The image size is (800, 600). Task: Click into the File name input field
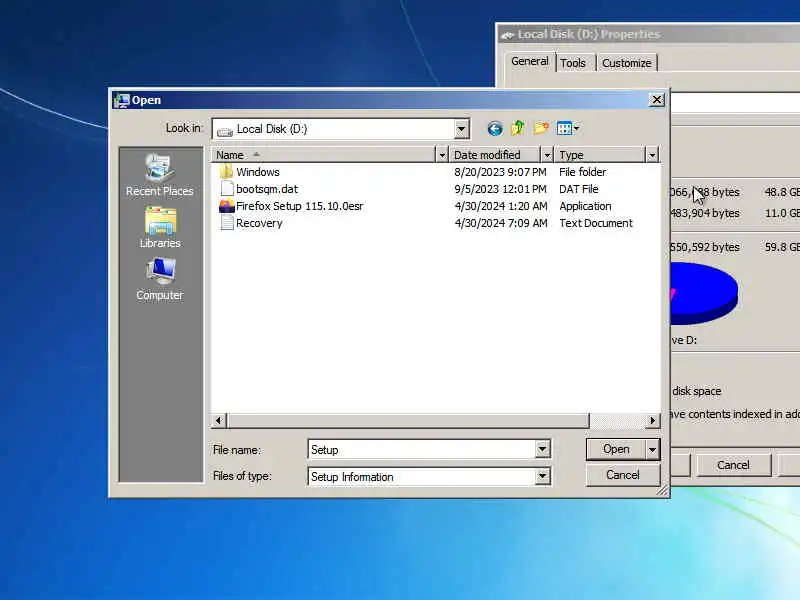pyautogui.click(x=422, y=449)
